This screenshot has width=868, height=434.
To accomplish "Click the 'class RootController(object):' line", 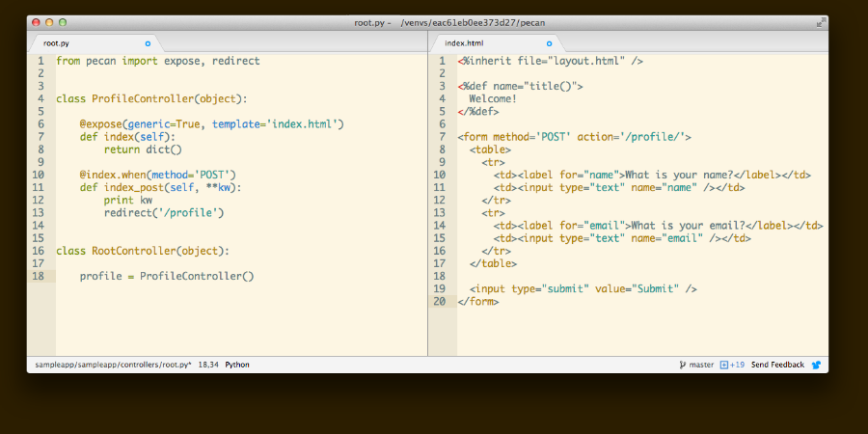I will (143, 251).
